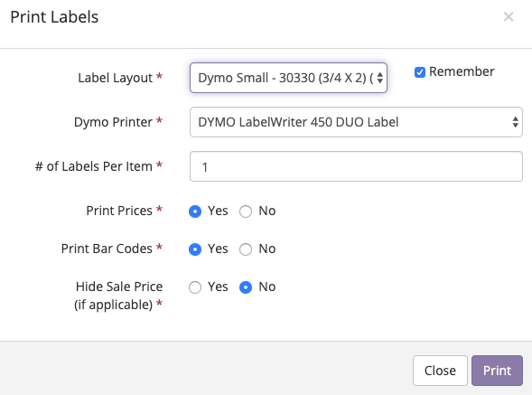The image size is (532, 395).
Task: Click the Print Labels dialog title
Action: coord(54,17)
